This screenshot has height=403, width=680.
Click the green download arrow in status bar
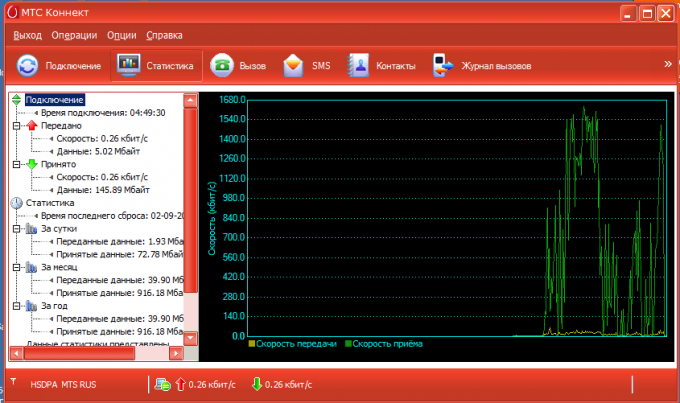(x=257, y=384)
